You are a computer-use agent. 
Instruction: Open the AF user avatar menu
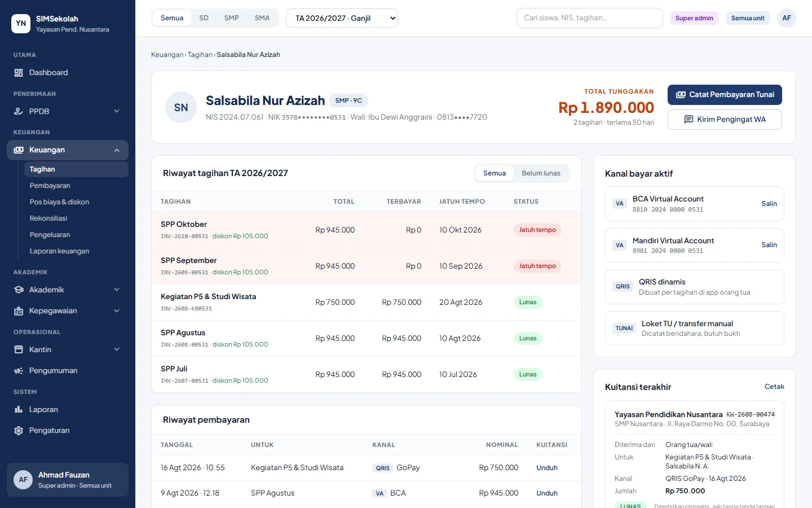pos(787,18)
